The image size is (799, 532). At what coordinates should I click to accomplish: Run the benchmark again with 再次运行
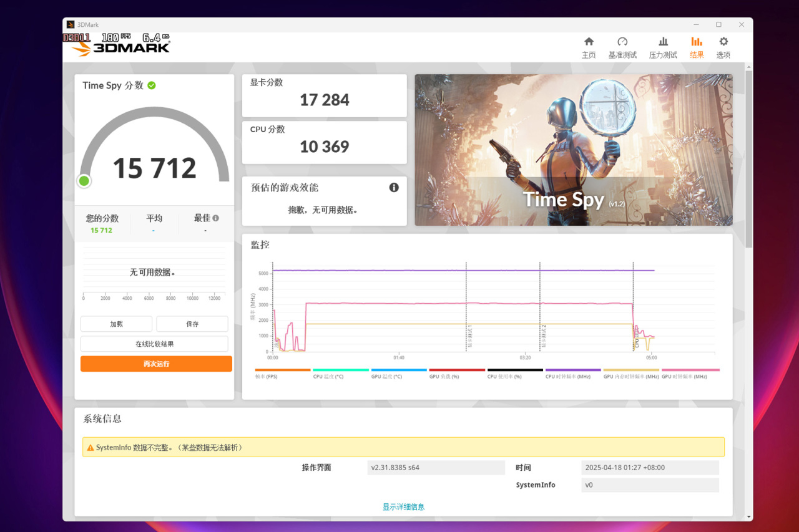[156, 364]
